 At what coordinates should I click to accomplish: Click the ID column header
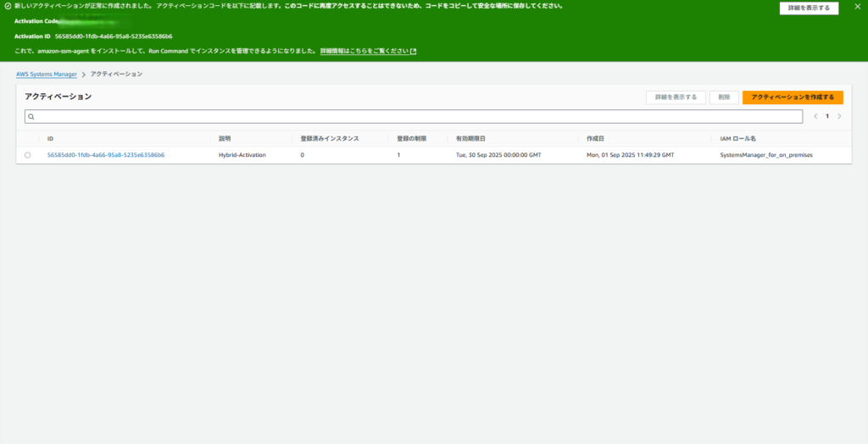[50, 138]
